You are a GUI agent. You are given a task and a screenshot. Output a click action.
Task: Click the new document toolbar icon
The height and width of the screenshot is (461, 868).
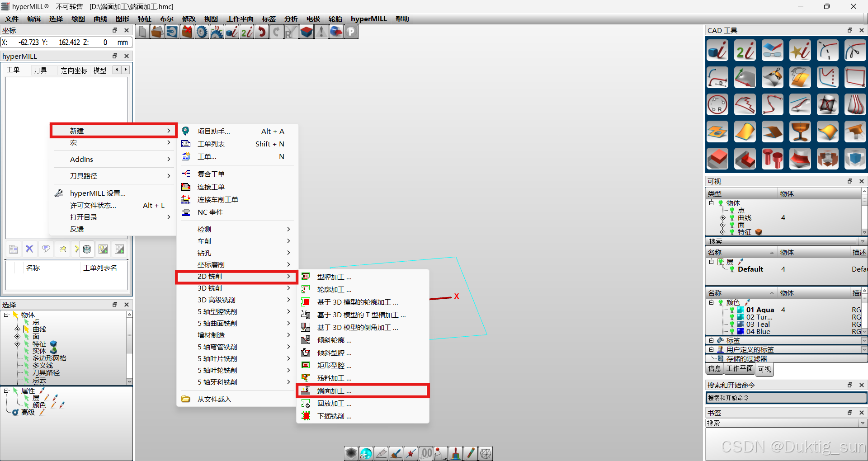[x=143, y=32]
